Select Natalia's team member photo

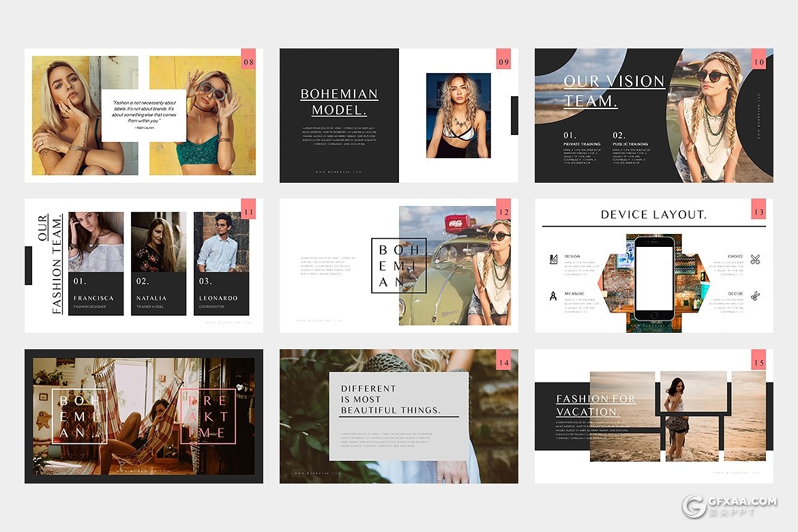pyautogui.click(x=158, y=242)
